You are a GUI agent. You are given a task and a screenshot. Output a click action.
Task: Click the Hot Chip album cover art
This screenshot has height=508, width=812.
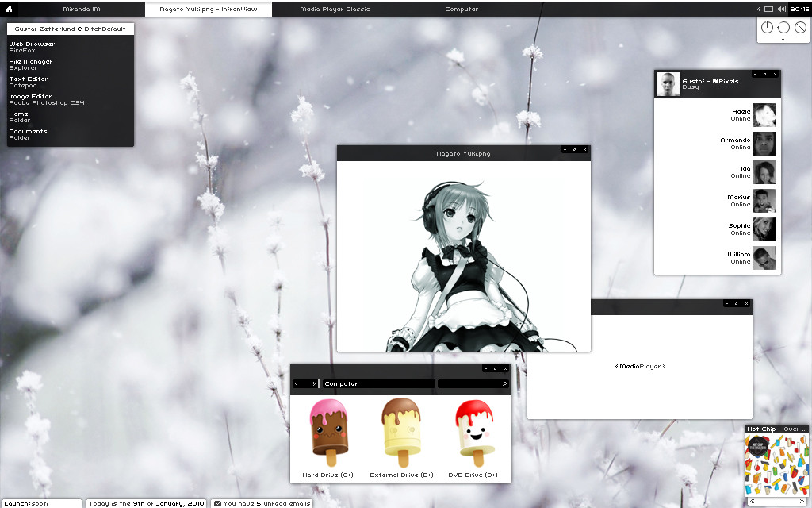[x=776, y=465]
